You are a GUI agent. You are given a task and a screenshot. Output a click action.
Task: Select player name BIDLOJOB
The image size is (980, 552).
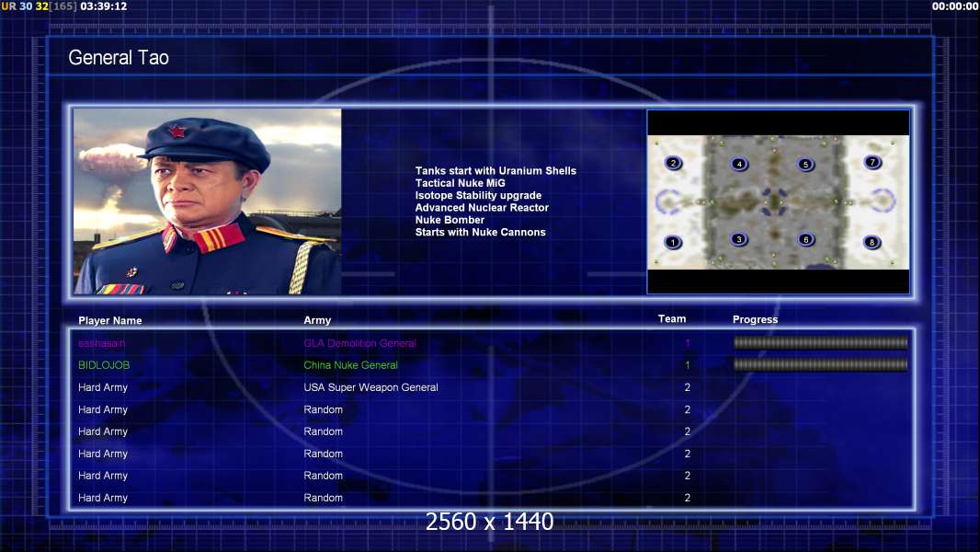[104, 365]
